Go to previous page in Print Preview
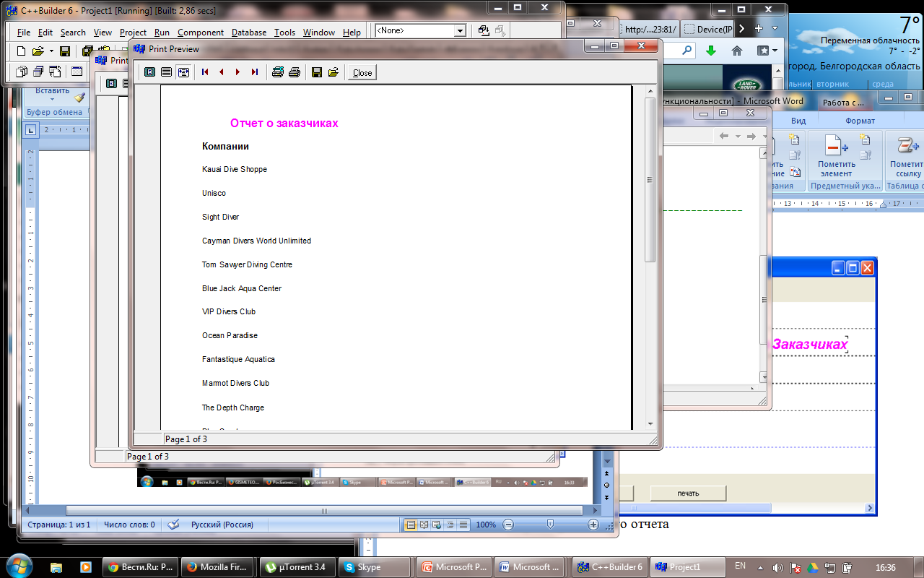 (222, 72)
